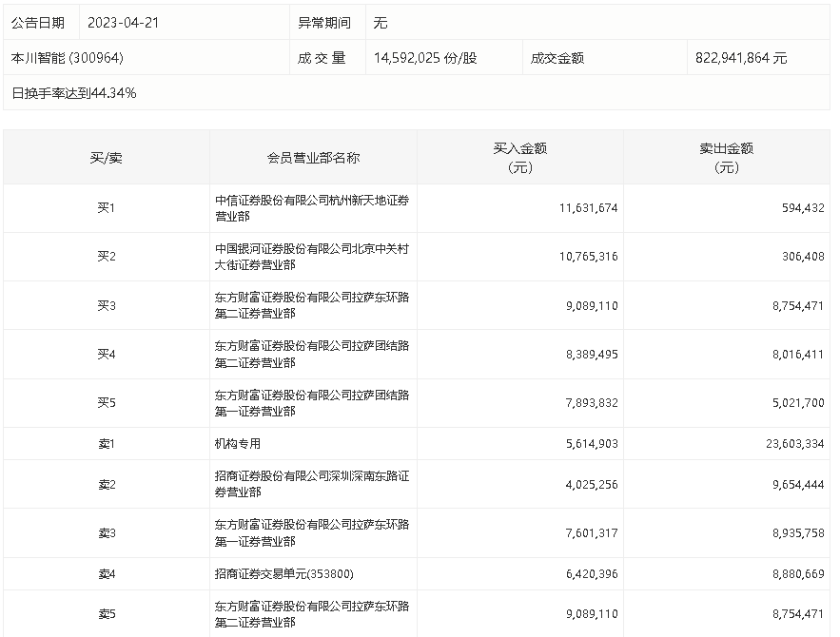
Task: Select sell amount 9,654,444
Action: click(798, 485)
